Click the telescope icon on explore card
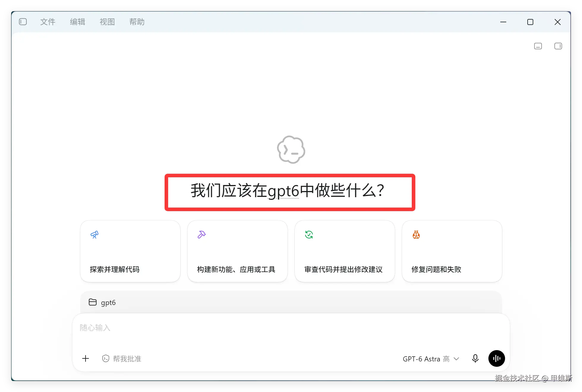The image size is (582, 392). tap(94, 235)
